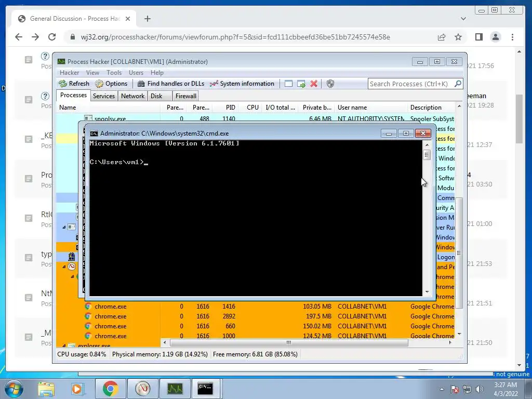Sort by Private bytes column header

[x=317, y=108]
